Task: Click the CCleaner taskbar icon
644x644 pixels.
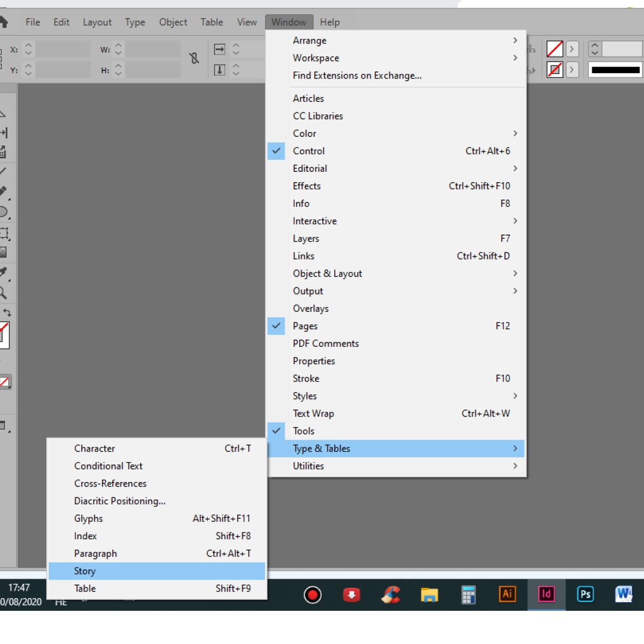Action: (x=390, y=594)
